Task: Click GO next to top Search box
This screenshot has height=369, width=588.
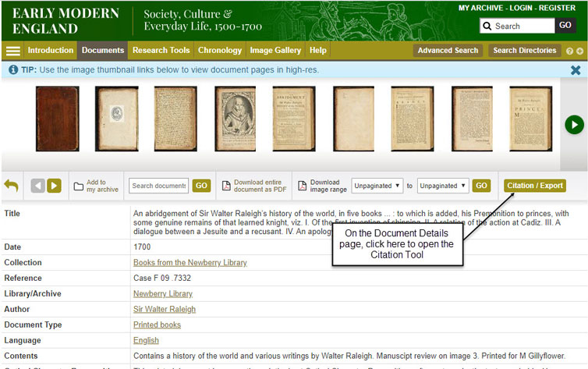Action: [565, 26]
